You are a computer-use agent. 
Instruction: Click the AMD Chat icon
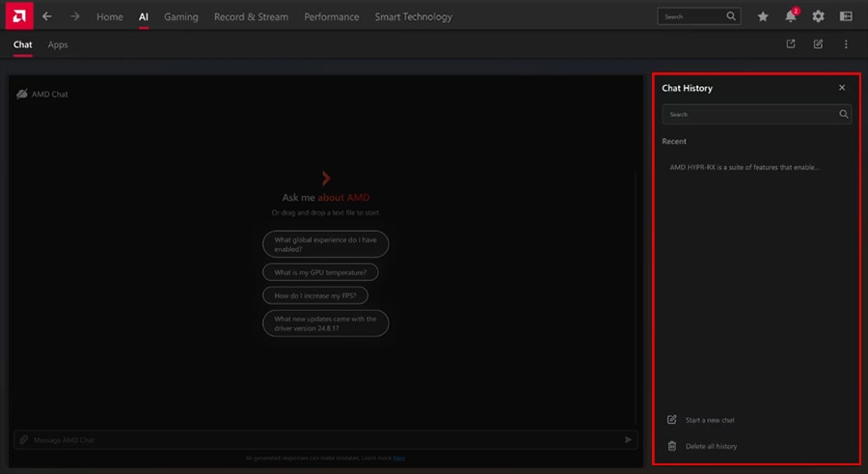tap(21, 94)
